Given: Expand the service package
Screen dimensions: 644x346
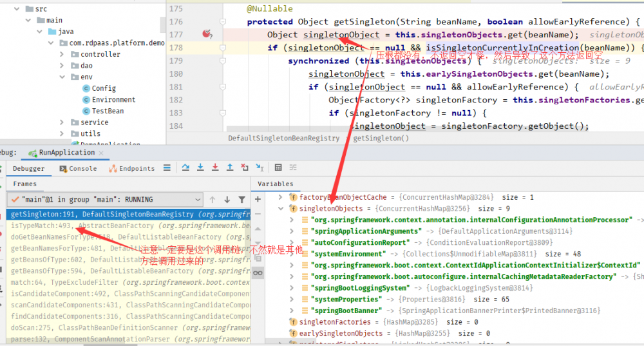Looking at the screenshot, I should [x=62, y=122].
